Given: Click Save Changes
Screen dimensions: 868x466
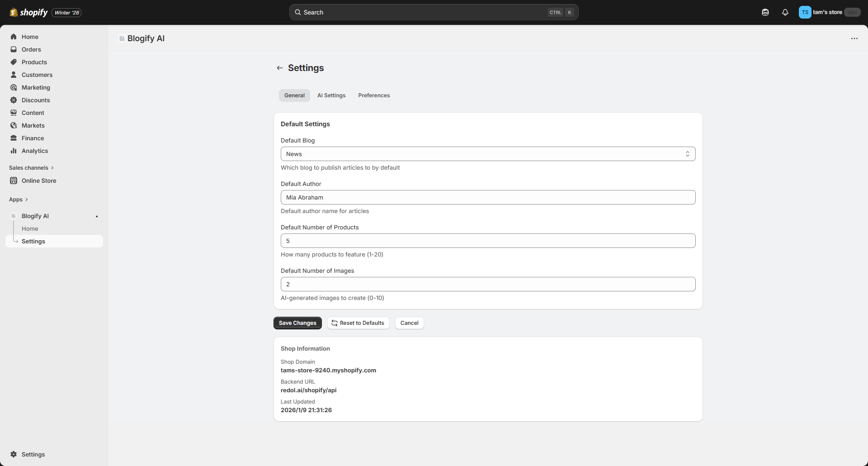Looking at the screenshot, I should [x=297, y=323].
